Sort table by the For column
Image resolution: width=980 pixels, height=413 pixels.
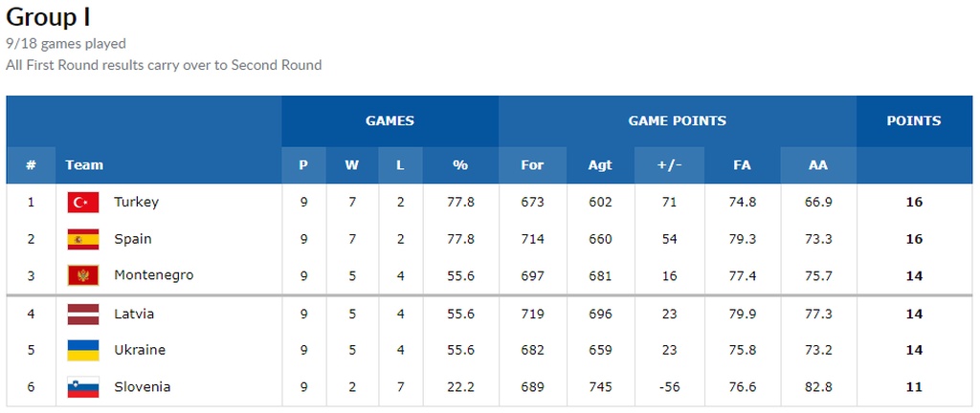[532, 165]
